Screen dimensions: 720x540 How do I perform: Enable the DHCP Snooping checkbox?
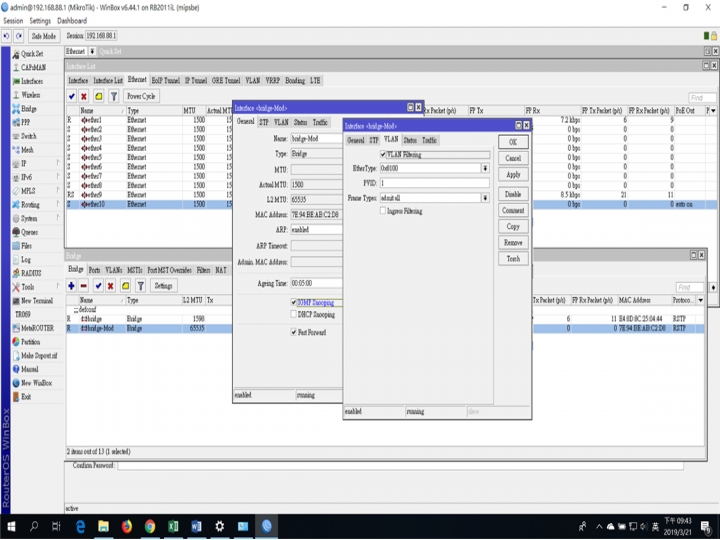[x=294, y=315]
